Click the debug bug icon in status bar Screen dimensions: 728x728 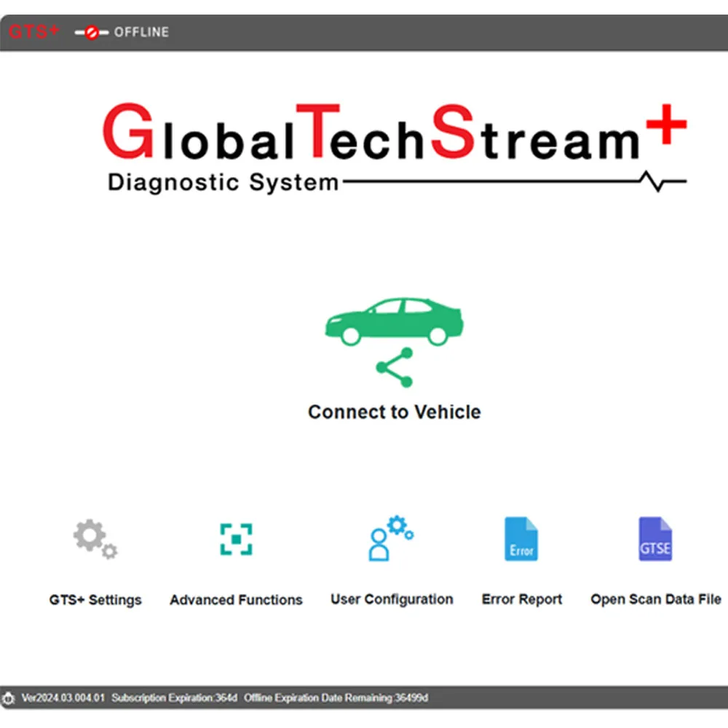click(8, 698)
